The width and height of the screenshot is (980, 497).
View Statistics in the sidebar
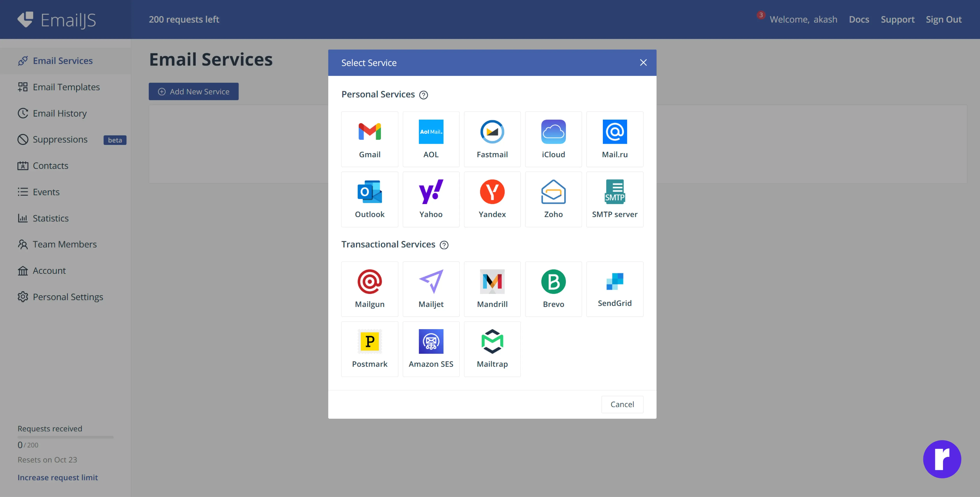click(x=65, y=218)
